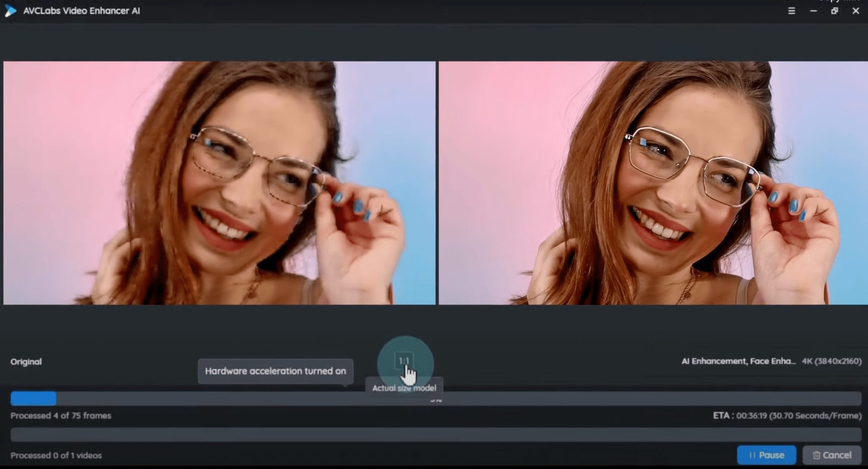Dismiss the Hardware acceleration turned on notification
The image size is (868, 469).
click(276, 371)
